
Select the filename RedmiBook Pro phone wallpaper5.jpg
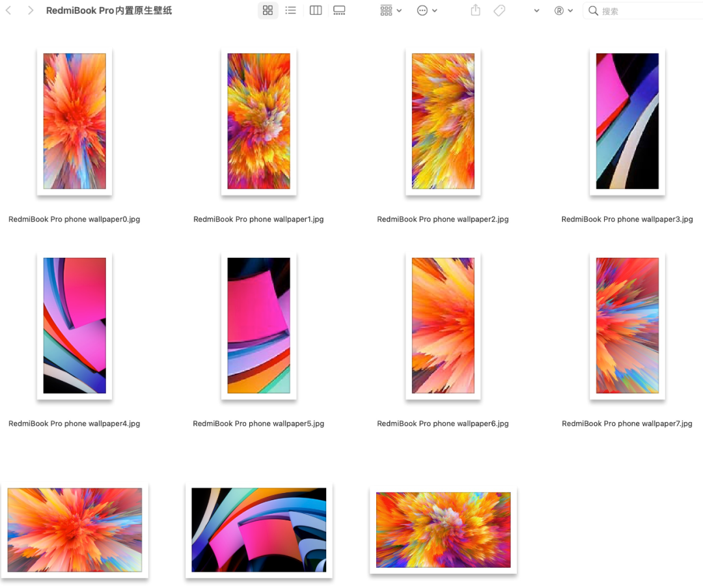[258, 423]
